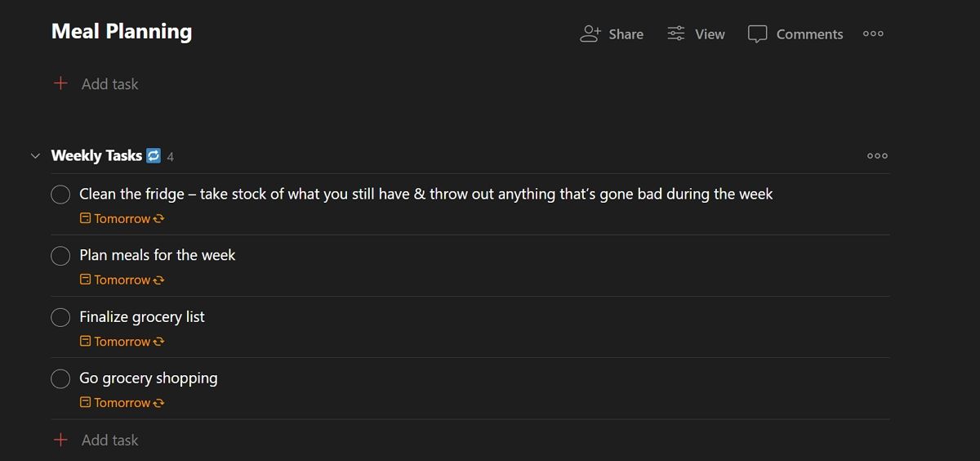Open Tomorrow due date for Clean the fridge
This screenshot has height=461, width=980.
coord(122,219)
